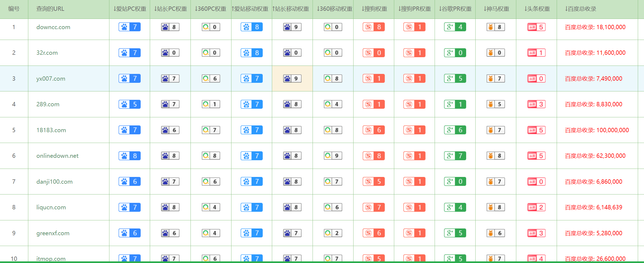Sort by 爱站PC权重 column header

pyautogui.click(x=130, y=9)
